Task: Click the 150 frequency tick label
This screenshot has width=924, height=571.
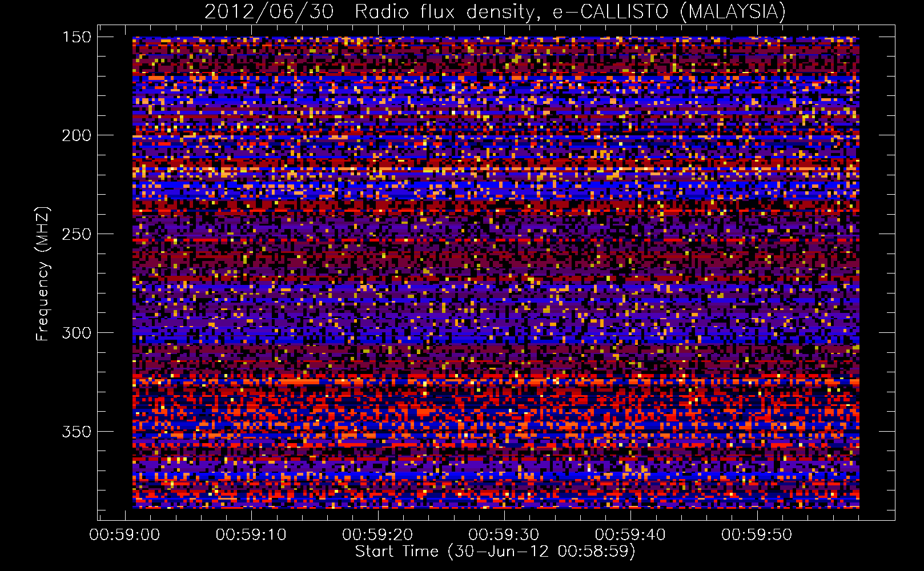Action: coord(77,37)
